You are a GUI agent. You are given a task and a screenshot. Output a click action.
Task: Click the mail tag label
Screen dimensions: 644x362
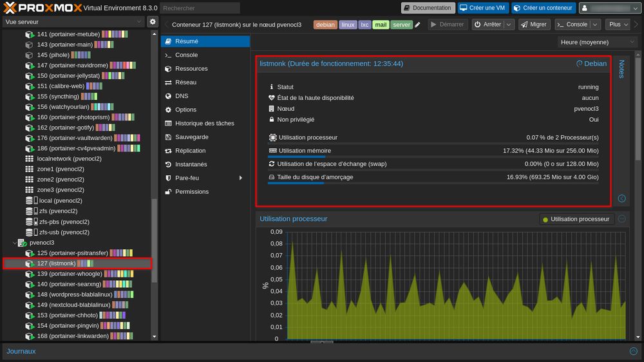pyautogui.click(x=381, y=24)
